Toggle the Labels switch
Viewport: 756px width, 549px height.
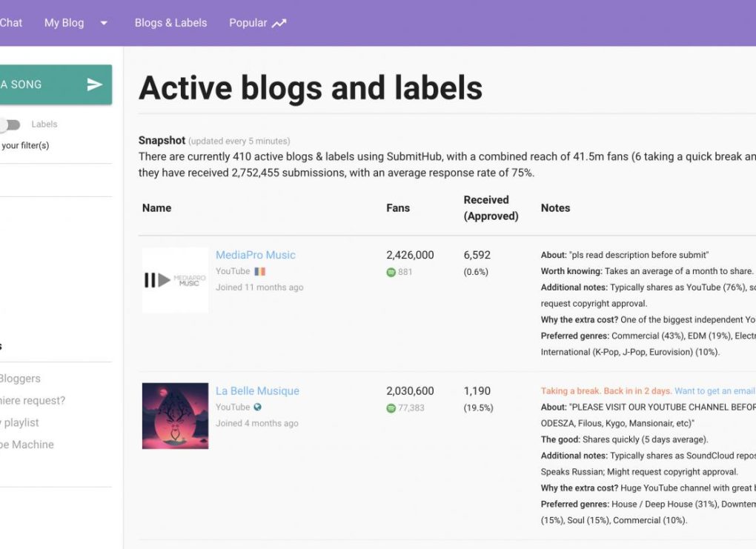[x=10, y=124]
